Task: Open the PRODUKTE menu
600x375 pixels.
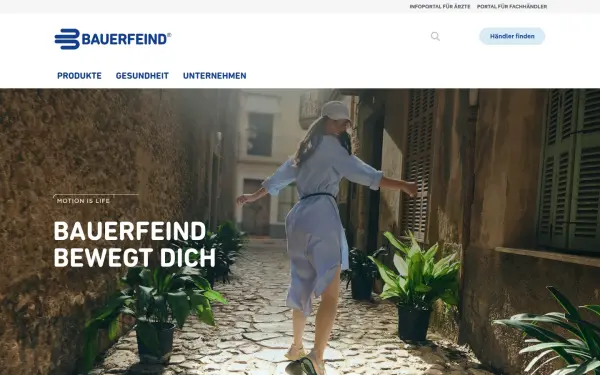Action: [x=79, y=76]
